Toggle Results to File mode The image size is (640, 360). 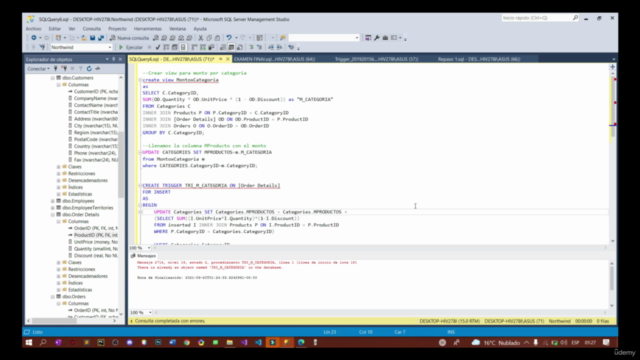[240, 47]
